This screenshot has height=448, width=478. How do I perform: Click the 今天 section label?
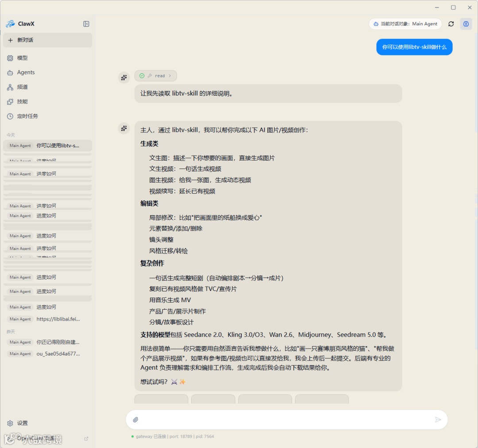[x=11, y=134]
